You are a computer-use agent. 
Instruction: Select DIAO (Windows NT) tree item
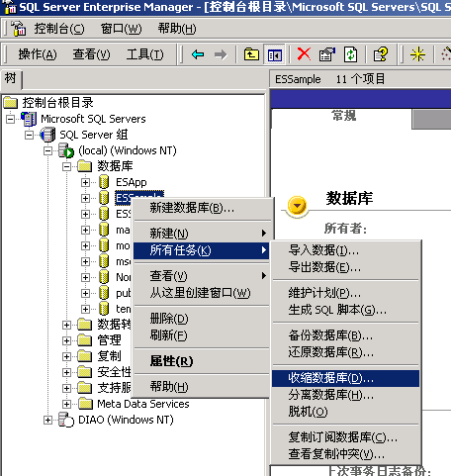click(x=126, y=420)
